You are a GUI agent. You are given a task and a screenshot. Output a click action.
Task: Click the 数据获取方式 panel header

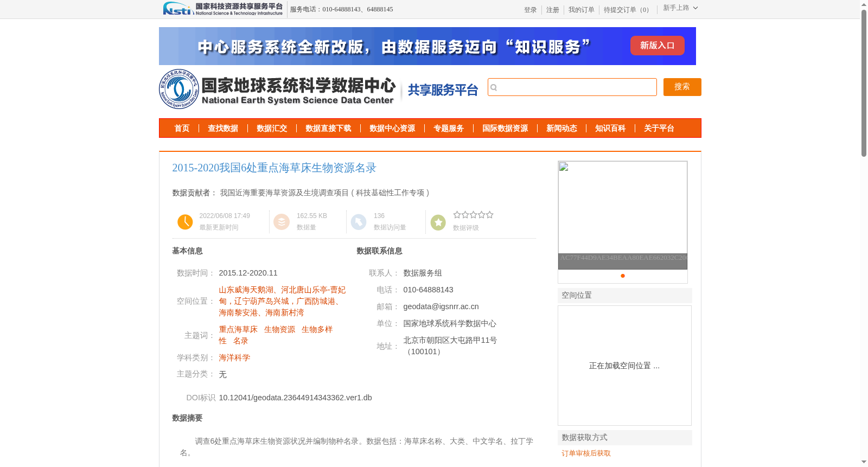625,437
